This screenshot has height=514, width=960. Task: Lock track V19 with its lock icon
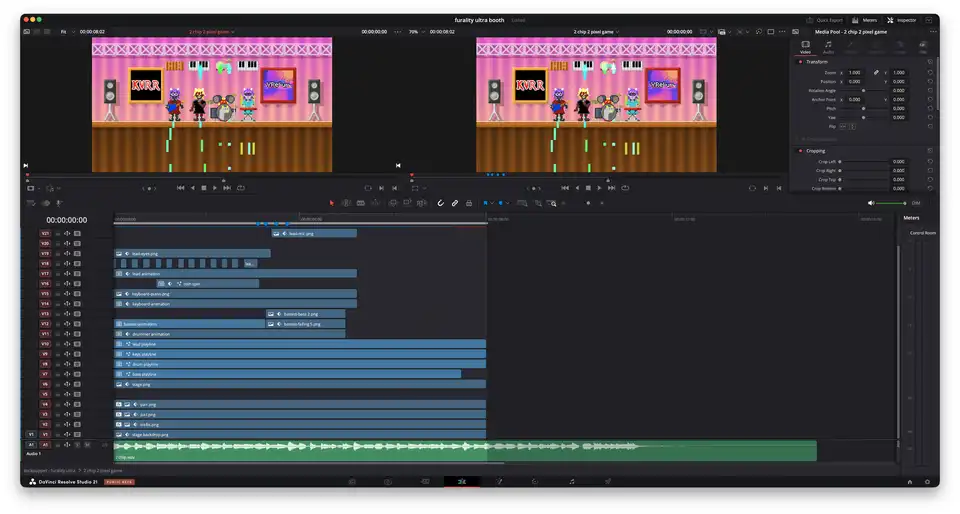58,253
